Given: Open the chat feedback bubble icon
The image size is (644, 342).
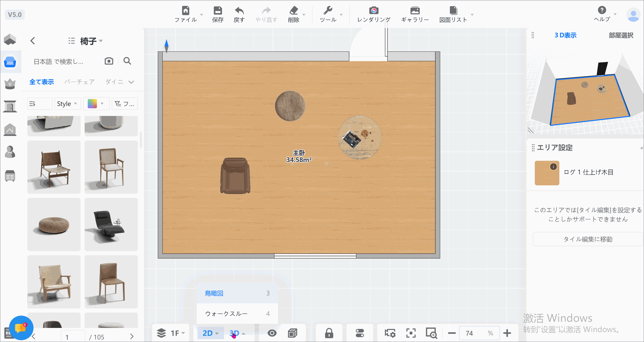Looking at the screenshot, I should 21,328.
